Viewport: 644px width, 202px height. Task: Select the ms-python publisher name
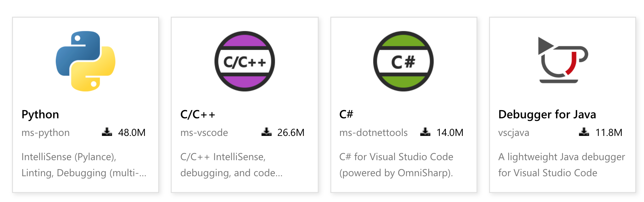pyautogui.click(x=46, y=133)
